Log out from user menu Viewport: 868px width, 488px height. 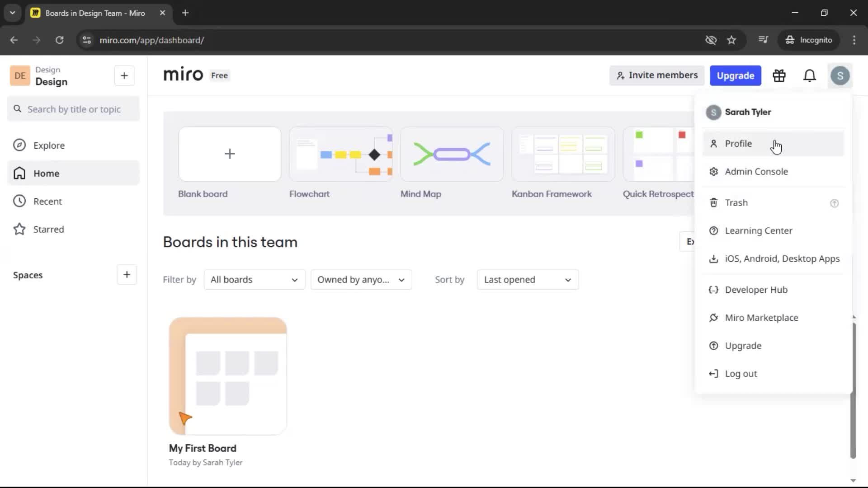coord(773,374)
